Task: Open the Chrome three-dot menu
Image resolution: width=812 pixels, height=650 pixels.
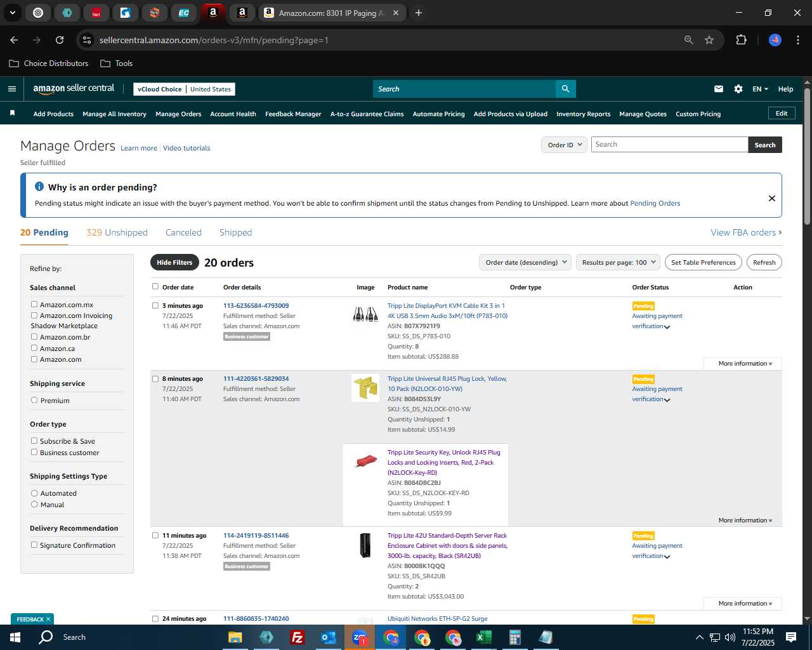Action: tap(797, 40)
